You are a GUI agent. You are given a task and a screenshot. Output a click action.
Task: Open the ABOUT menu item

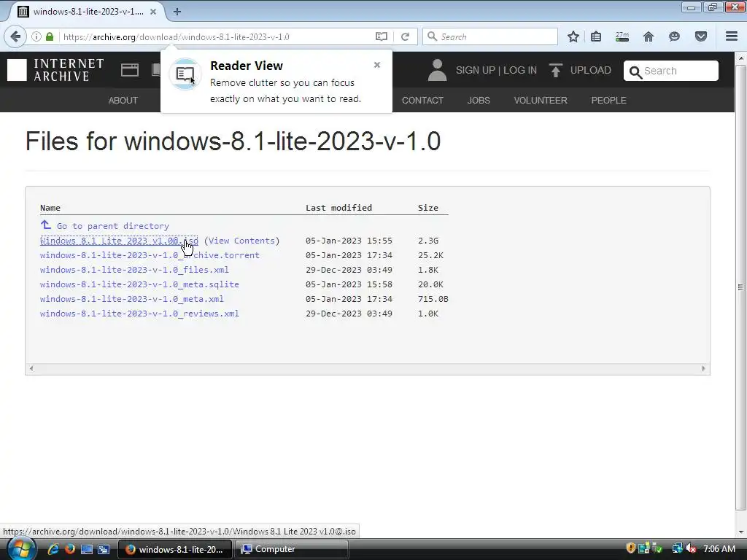click(x=123, y=101)
